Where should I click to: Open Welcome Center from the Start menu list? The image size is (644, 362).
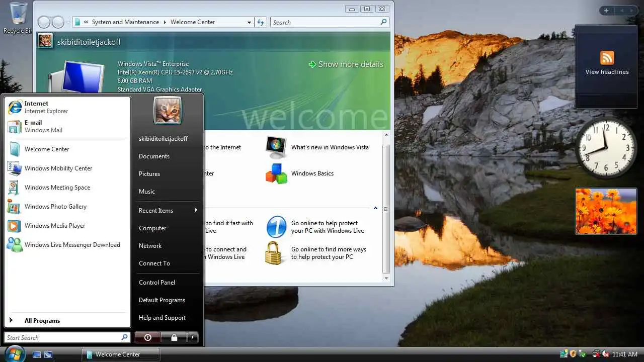tap(67, 149)
